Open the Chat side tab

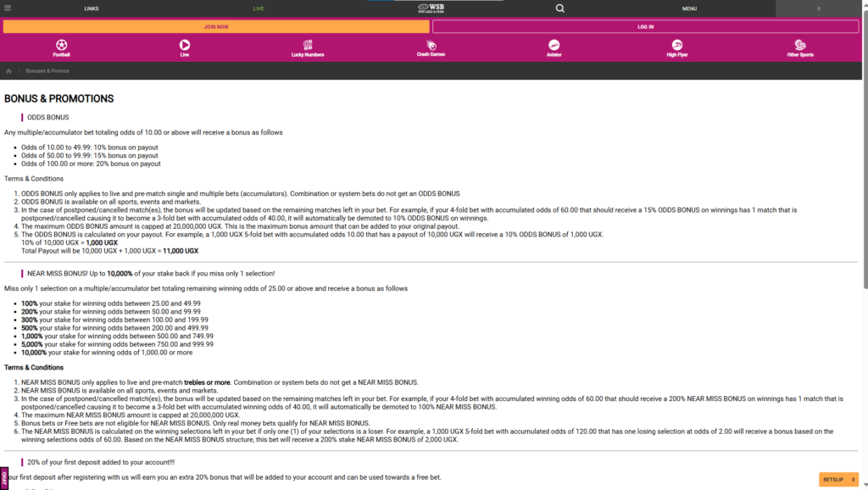[4, 478]
